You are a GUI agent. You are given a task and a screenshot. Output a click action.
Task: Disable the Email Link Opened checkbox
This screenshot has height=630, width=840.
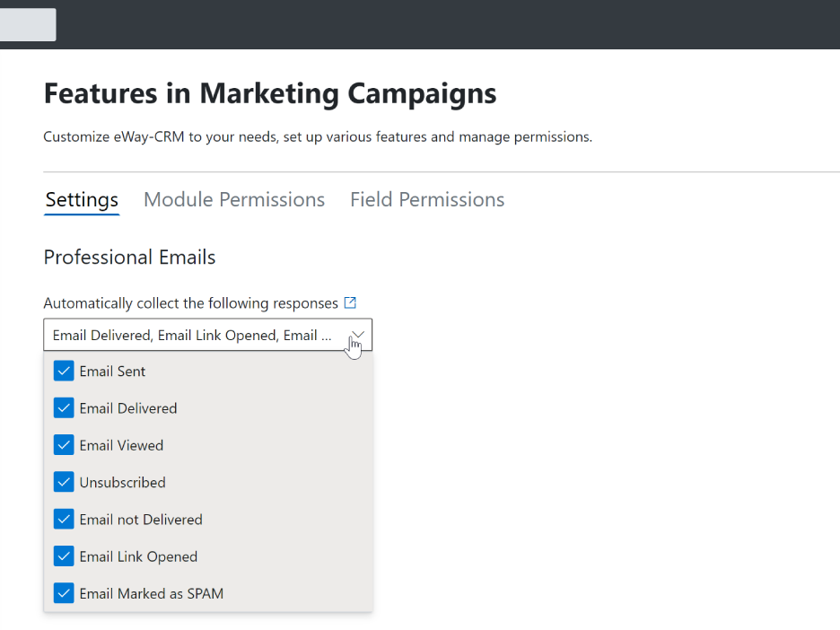(64, 556)
